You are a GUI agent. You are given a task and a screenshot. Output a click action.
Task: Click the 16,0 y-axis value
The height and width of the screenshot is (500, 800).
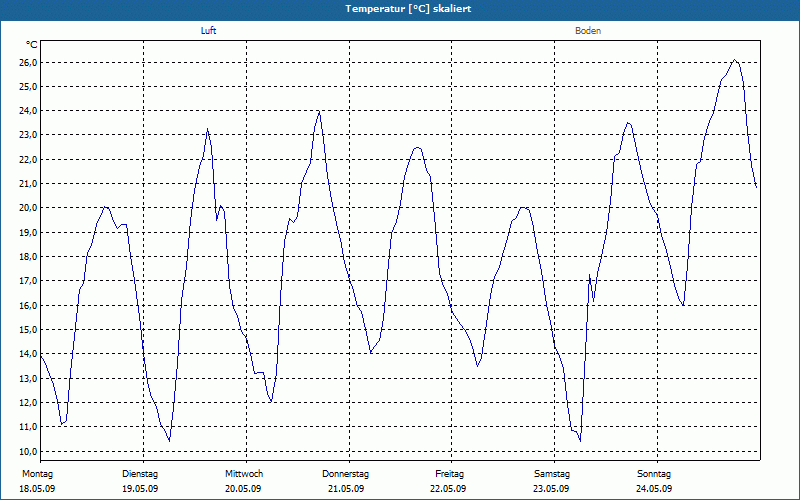(28, 306)
